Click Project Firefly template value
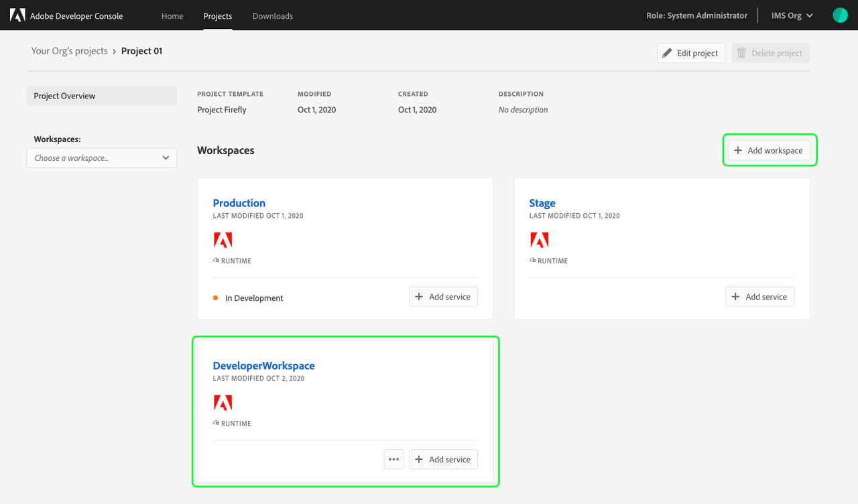The height and width of the screenshot is (504, 858). click(222, 109)
